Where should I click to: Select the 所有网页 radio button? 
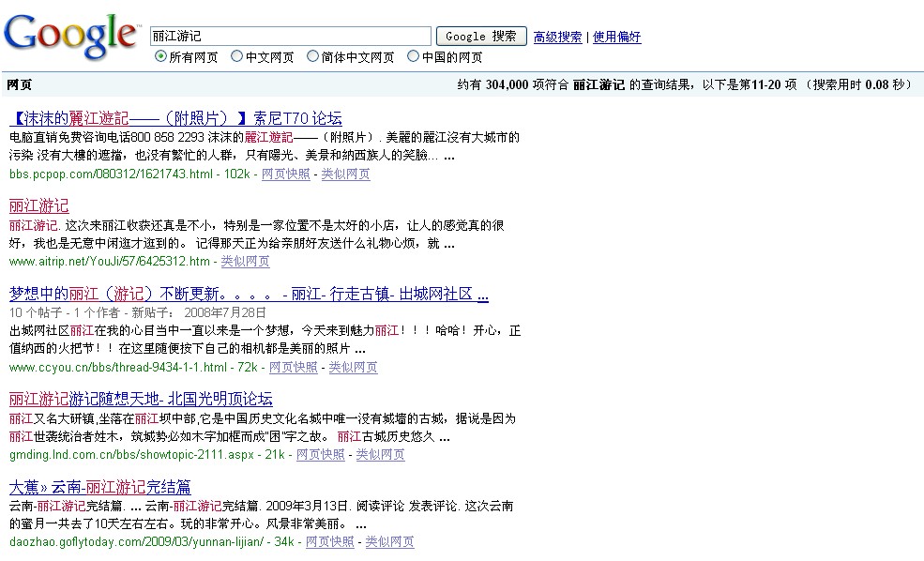pos(160,56)
